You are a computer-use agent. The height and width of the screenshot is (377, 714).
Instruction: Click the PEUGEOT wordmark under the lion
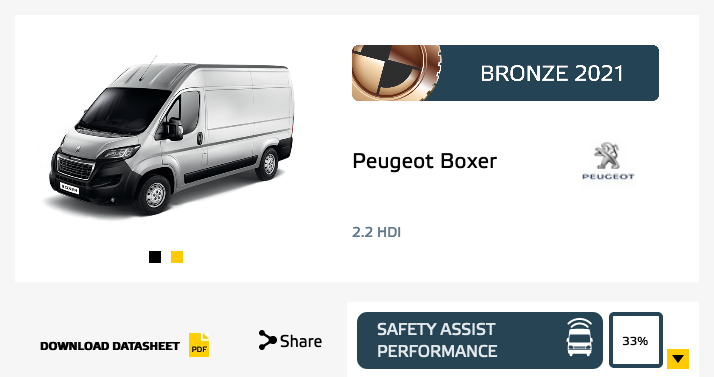pyautogui.click(x=608, y=176)
